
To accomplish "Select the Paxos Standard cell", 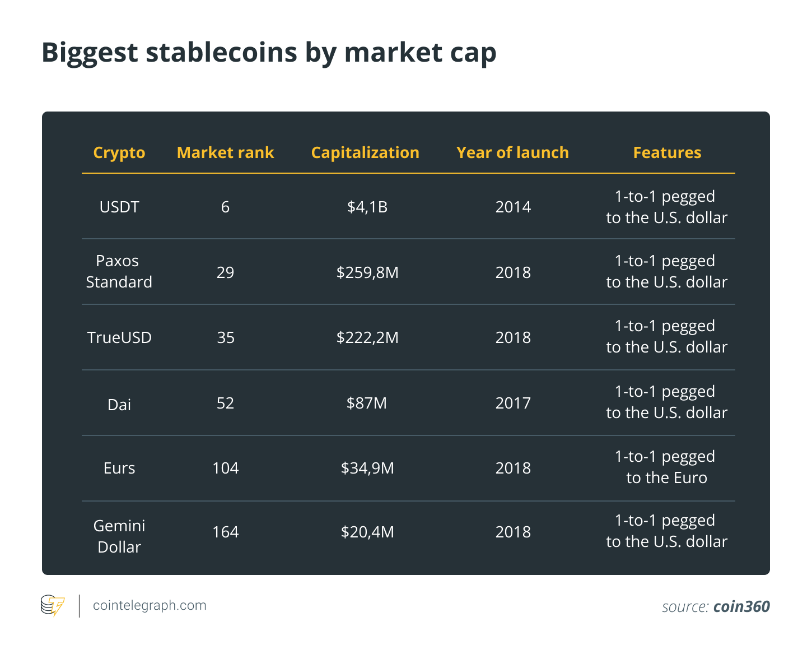I will [x=119, y=271].
